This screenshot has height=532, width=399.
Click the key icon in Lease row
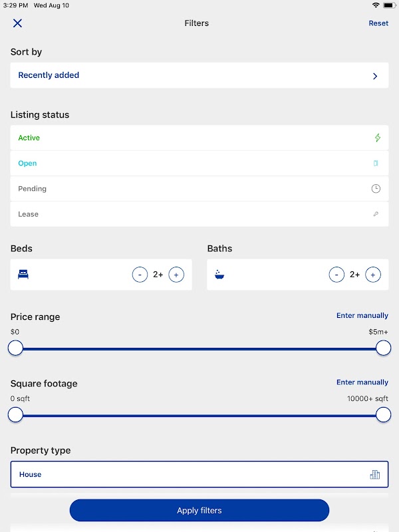pos(376,214)
